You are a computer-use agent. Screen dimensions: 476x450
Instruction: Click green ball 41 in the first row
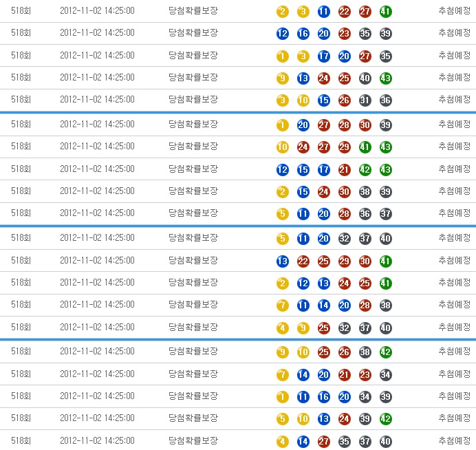point(385,12)
